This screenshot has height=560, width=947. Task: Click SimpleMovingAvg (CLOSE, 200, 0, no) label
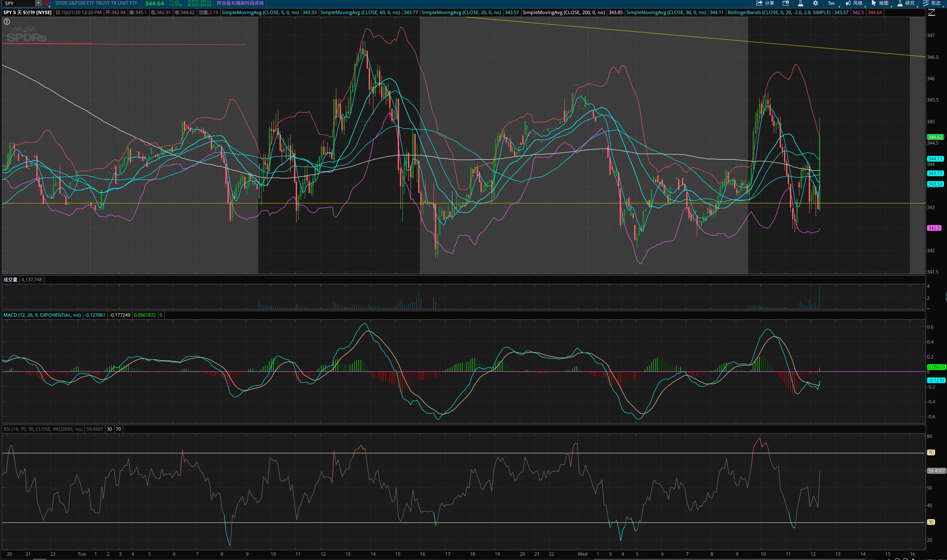click(x=564, y=12)
